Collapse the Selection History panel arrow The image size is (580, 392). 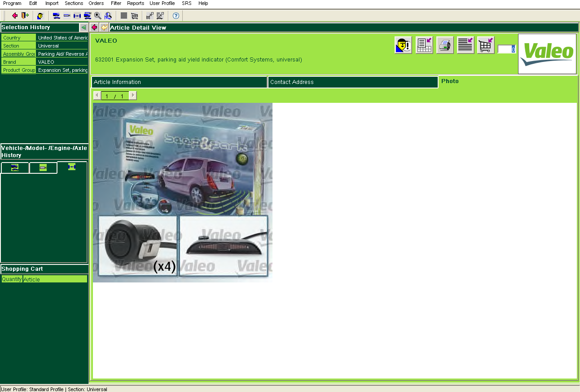[83, 27]
